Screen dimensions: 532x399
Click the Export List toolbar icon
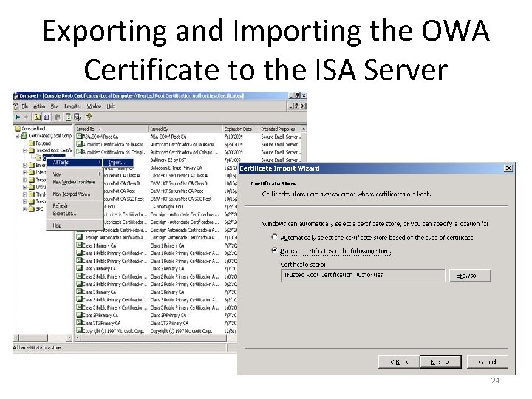click(x=78, y=117)
